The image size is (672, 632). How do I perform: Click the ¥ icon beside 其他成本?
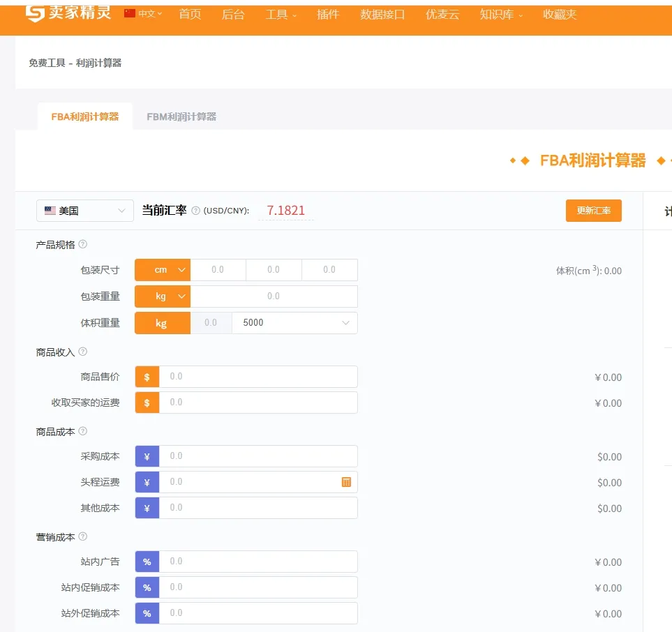(147, 508)
